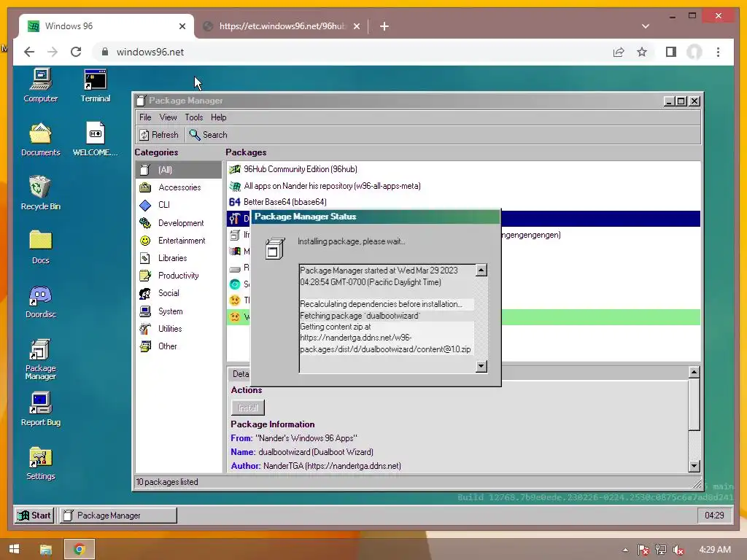
Task: Open the tab search dropdown chevron
Action: [x=646, y=26]
